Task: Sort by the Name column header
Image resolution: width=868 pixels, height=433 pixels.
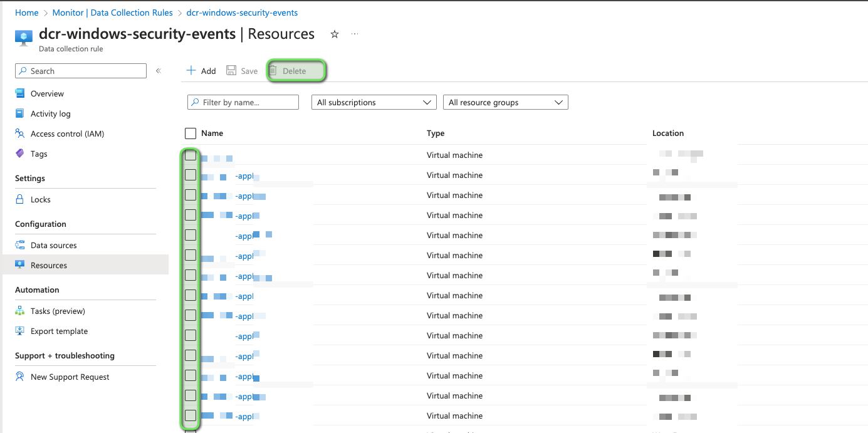Action: click(212, 133)
